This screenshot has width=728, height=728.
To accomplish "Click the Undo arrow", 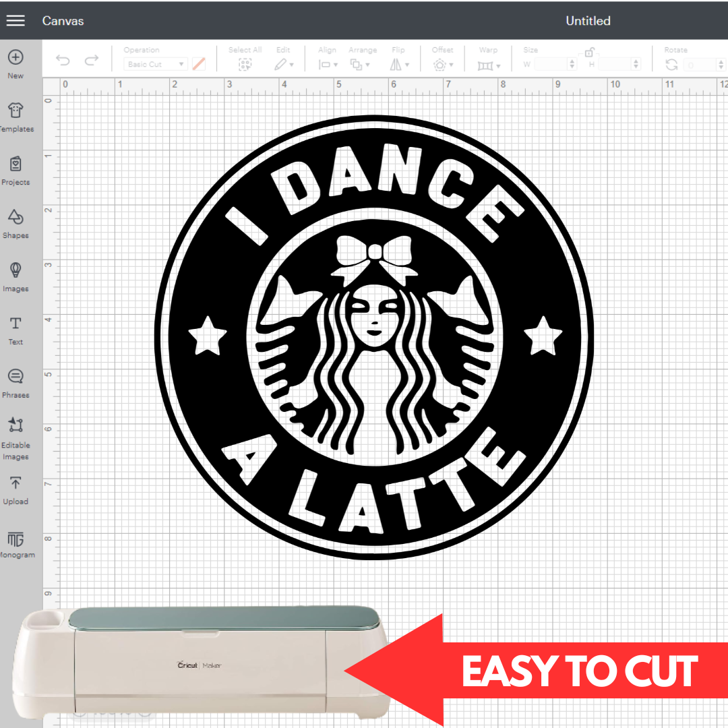I will tap(63, 60).
